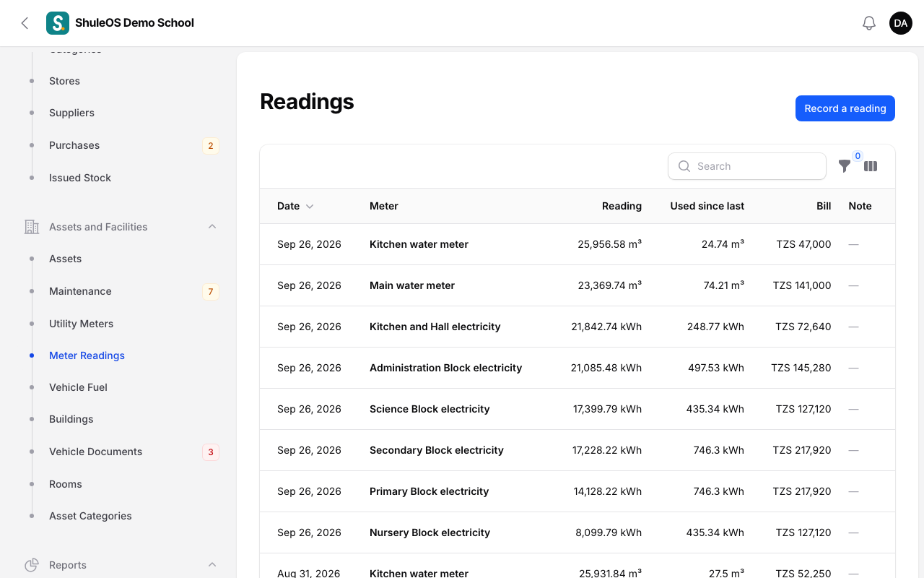
Task: Open the DA user avatar menu
Action: (901, 23)
